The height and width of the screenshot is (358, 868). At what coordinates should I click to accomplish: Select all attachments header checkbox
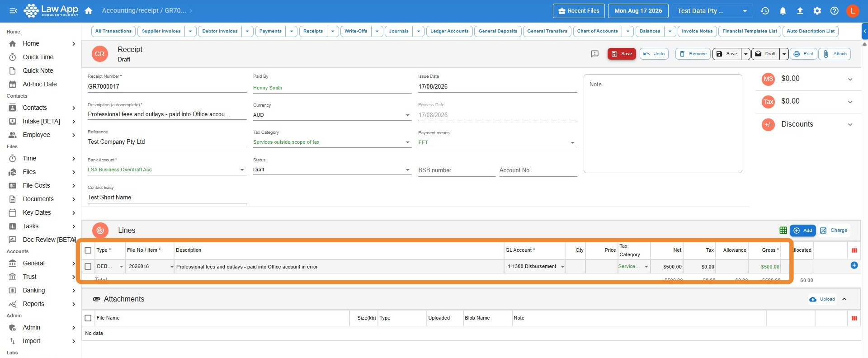pos(88,318)
